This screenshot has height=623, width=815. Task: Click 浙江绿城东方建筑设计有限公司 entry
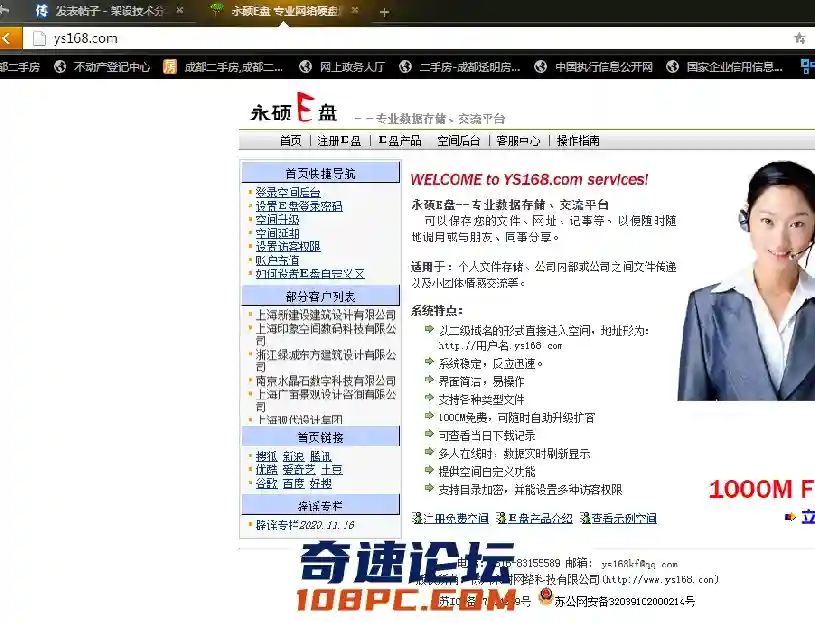point(325,361)
